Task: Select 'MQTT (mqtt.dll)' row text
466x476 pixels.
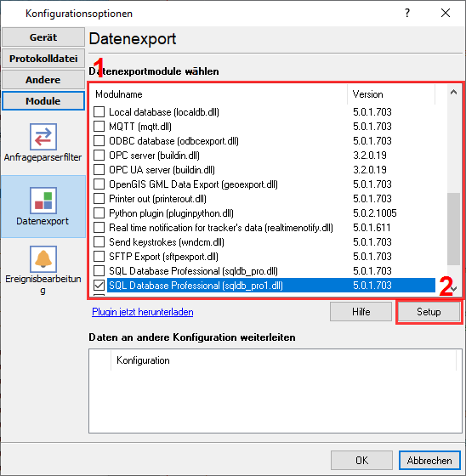Action: pyautogui.click(x=140, y=127)
